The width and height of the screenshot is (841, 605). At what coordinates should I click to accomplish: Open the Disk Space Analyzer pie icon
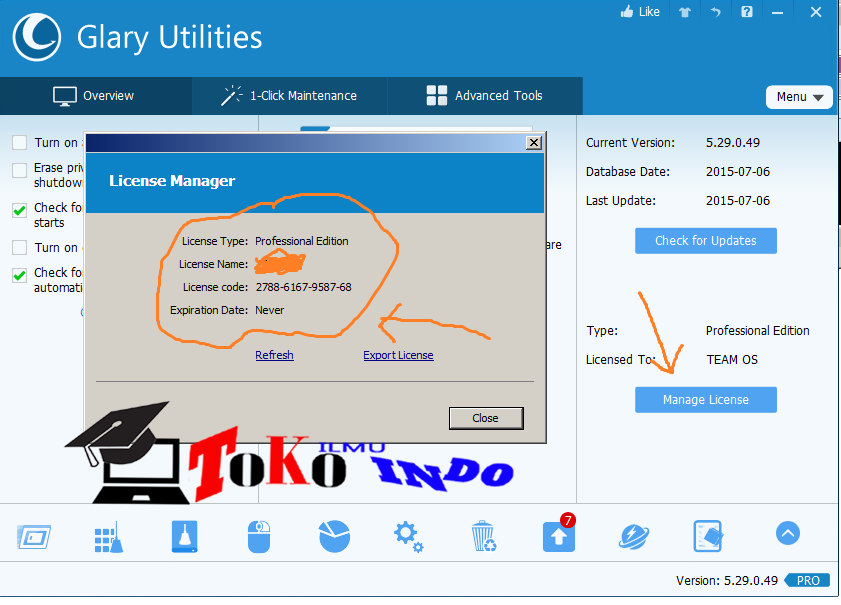click(334, 536)
